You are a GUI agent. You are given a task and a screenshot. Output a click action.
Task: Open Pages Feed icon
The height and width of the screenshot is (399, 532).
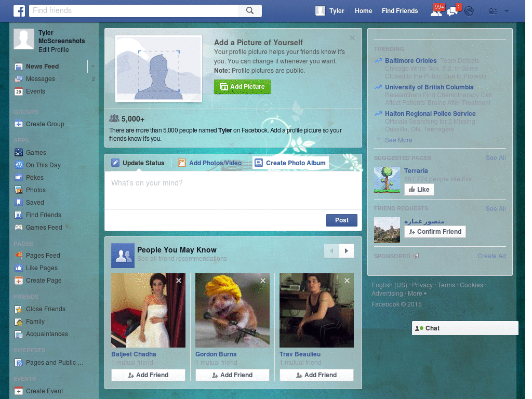19,256
